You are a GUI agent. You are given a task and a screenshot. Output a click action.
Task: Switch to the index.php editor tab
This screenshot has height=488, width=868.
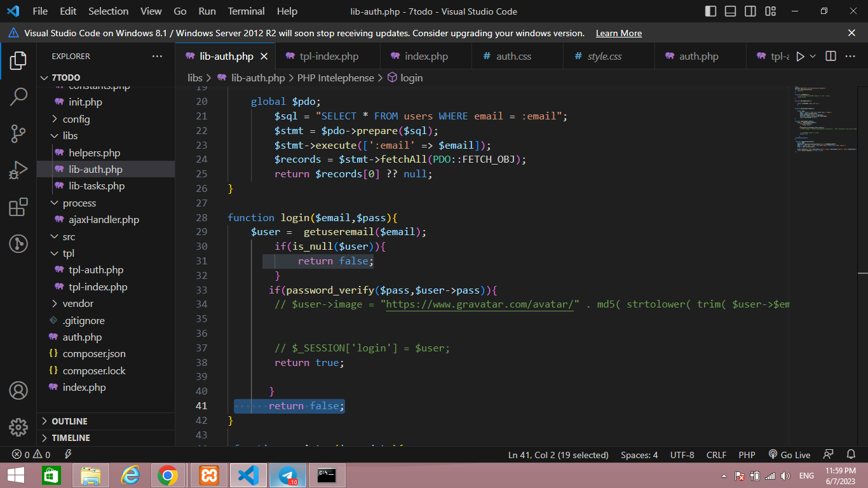point(426,57)
